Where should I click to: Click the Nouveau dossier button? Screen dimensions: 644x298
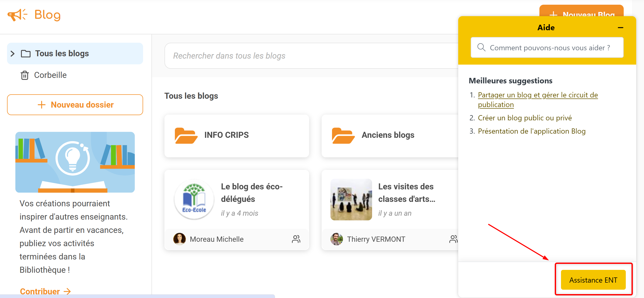[x=75, y=105]
